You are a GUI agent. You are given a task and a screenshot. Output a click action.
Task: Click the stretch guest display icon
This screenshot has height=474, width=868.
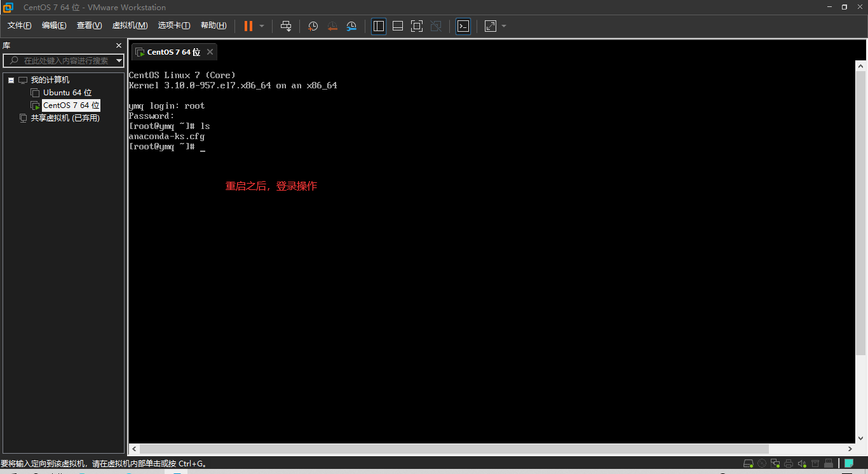(x=491, y=26)
